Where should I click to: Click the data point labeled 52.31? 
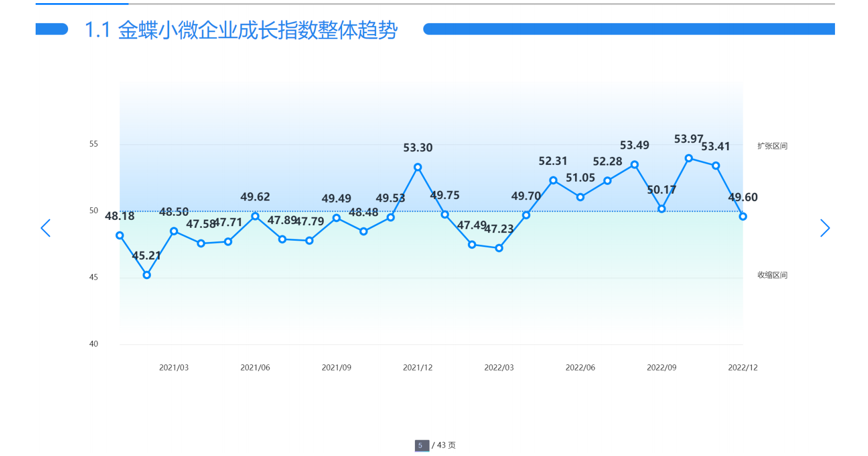point(553,180)
